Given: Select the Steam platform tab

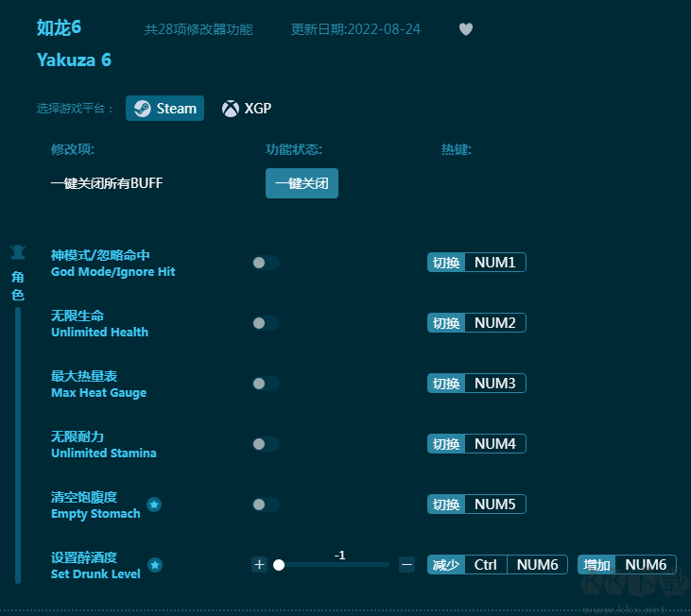Looking at the screenshot, I should (164, 109).
